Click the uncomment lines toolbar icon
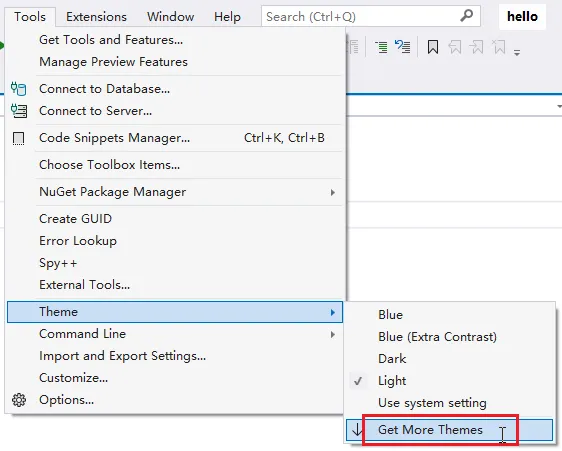The image size is (562, 451). [x=403, y=47]
